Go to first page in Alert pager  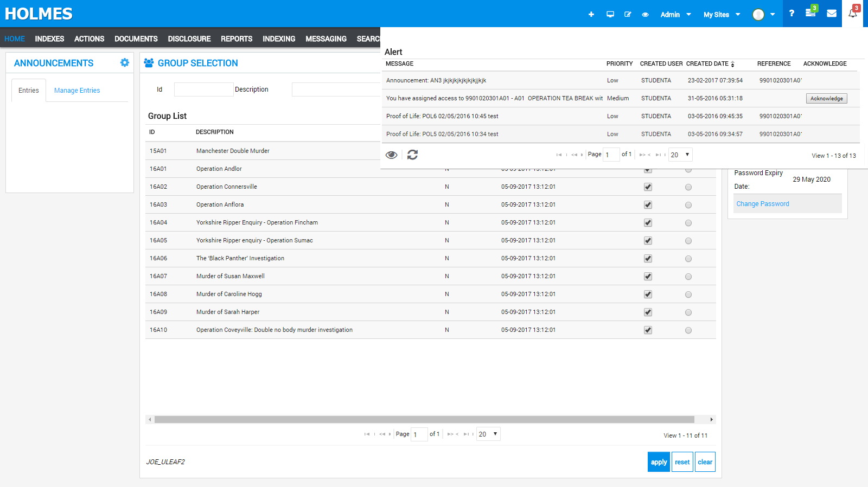pyautogui.click(x=559, y=155)
